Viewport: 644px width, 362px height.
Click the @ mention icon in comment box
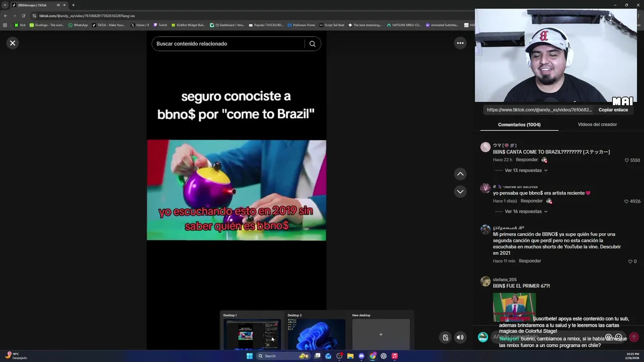608,337
